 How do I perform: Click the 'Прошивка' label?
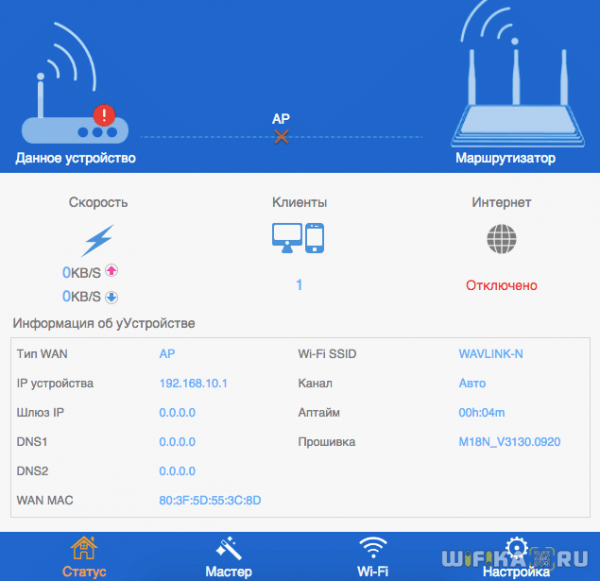[326, 442]
